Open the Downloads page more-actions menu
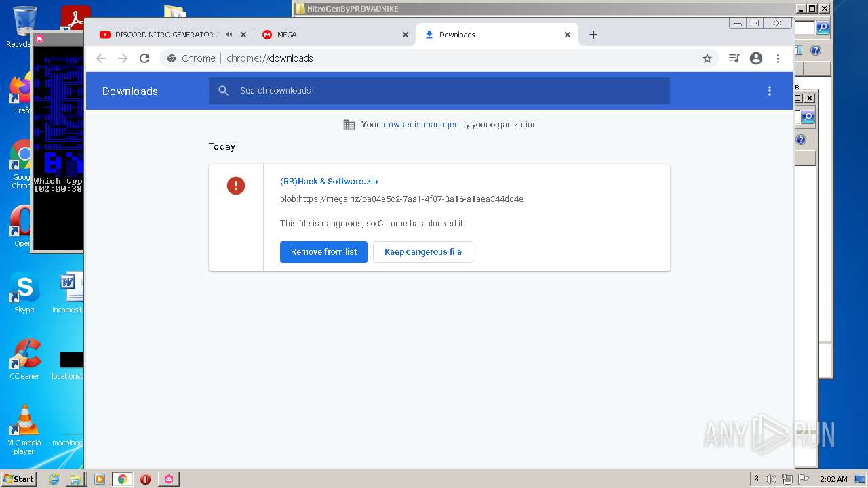Screen dimensions: 868x488 (769, 91)
